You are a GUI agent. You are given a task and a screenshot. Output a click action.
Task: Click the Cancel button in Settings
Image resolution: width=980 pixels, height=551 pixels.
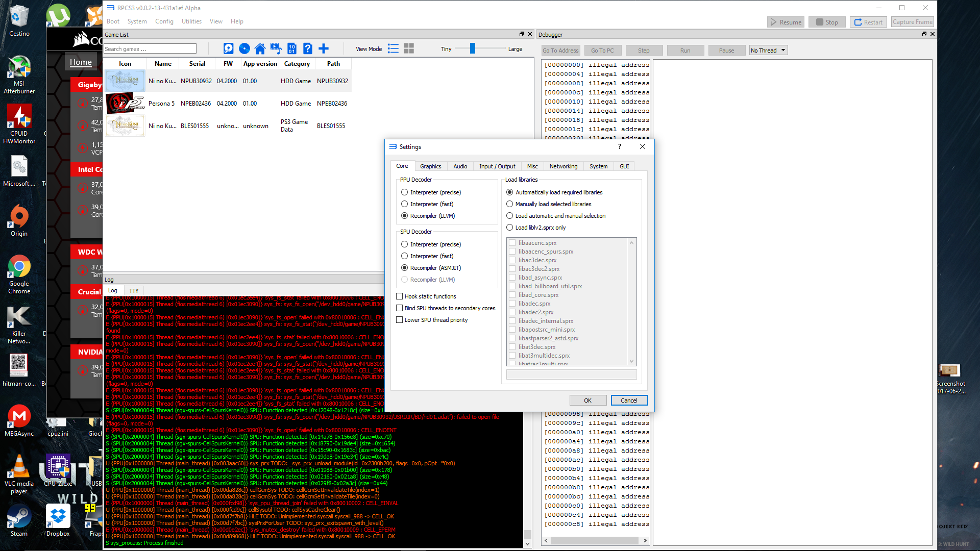[x=629, y=400]
